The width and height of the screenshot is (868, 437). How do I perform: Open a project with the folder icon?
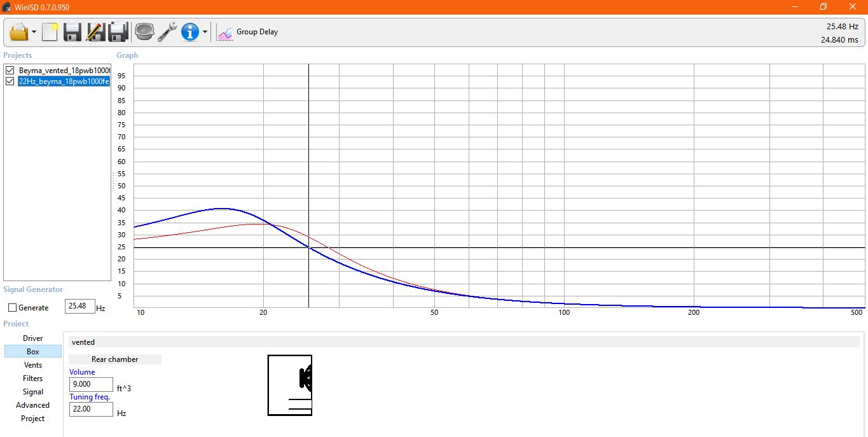pos(19,32)
